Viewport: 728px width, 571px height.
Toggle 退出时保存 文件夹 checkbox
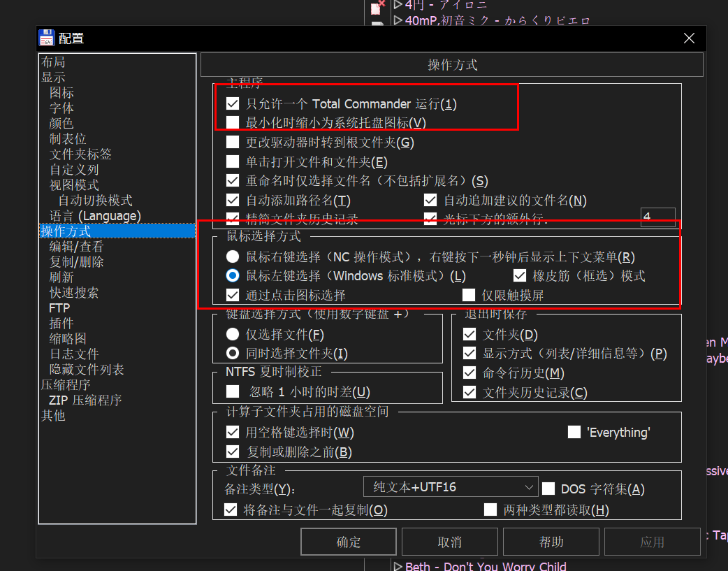point(469,335)
